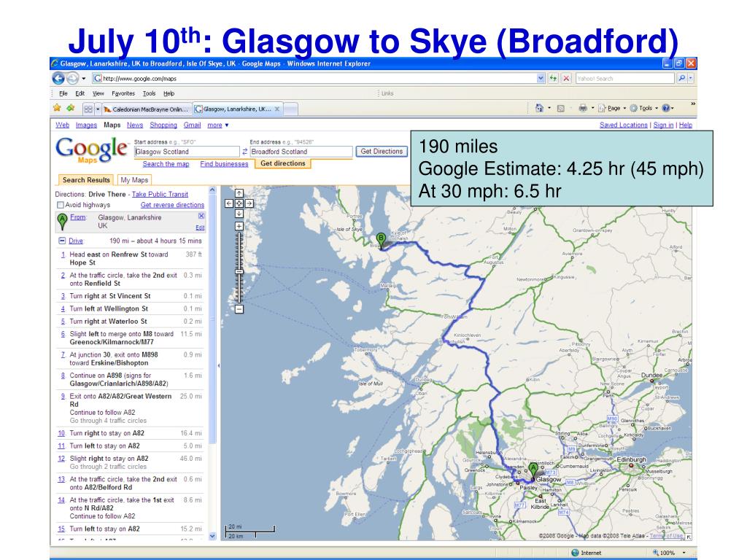Click the green marker B on map
Viewport: 747px width, 560px height.
click(x=381, y=240)
